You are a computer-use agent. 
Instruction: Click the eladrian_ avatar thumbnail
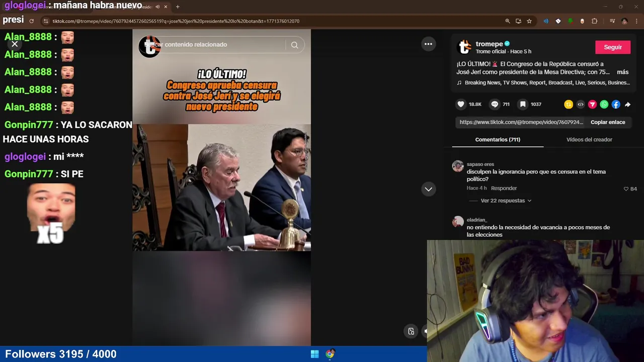point(457,222)
